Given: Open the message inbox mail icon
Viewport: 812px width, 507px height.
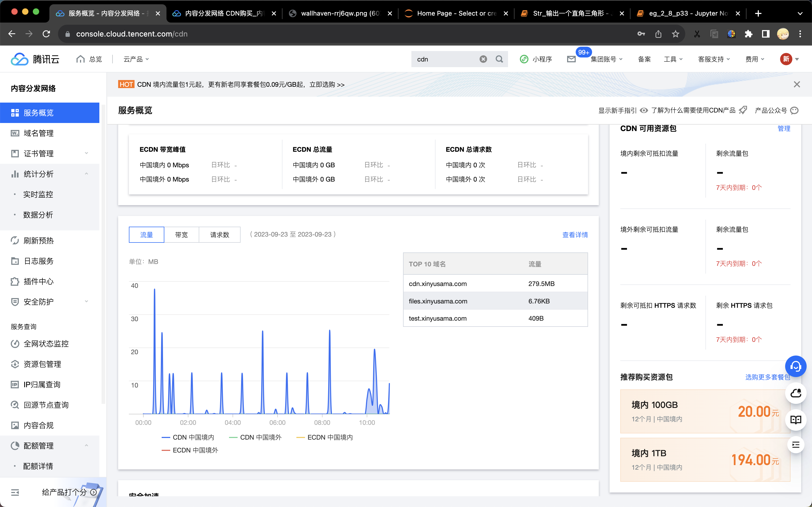Looking at the screenshot, I should point(571,59).
